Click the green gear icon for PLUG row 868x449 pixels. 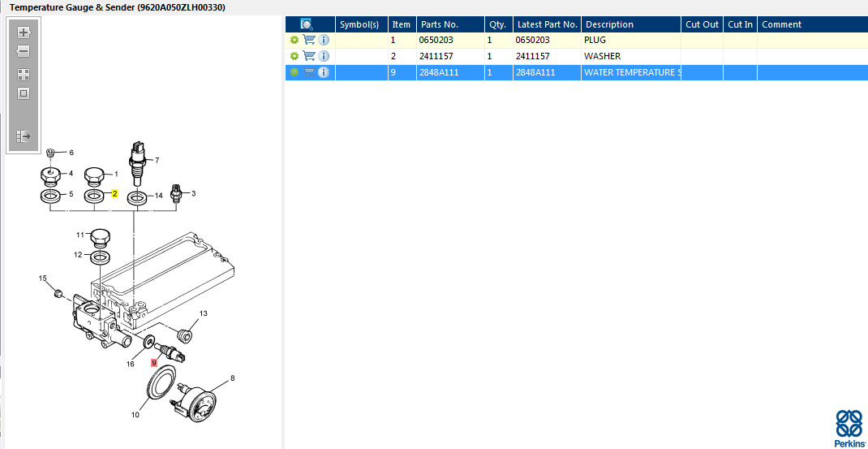tap(294, 41)
